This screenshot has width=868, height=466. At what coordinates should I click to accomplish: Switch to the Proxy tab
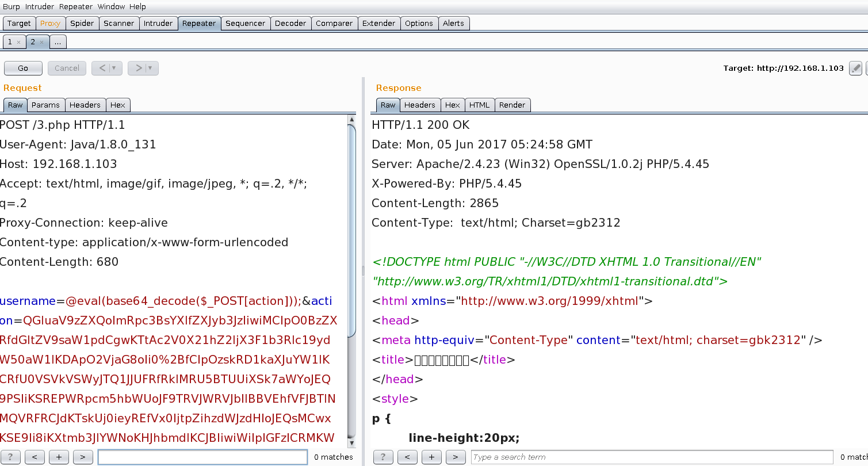pyautogui.click(x=51, y=24)
